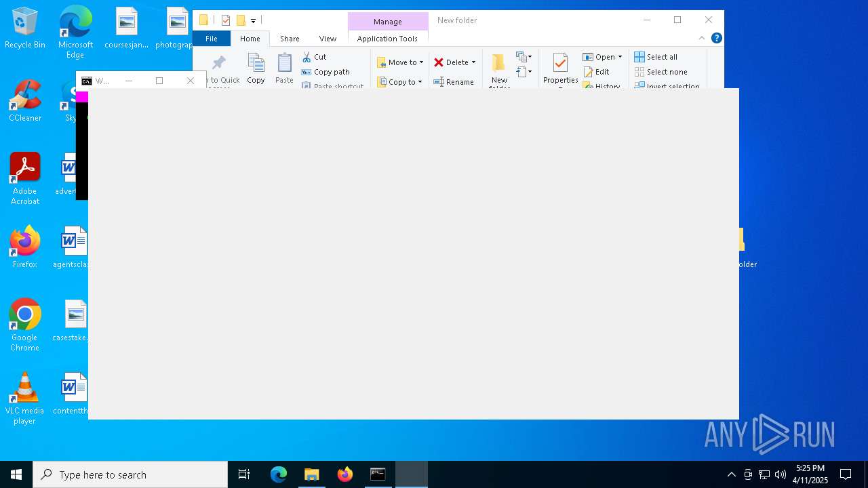Select VLC media player desktop shortcut

coord(25,399)
